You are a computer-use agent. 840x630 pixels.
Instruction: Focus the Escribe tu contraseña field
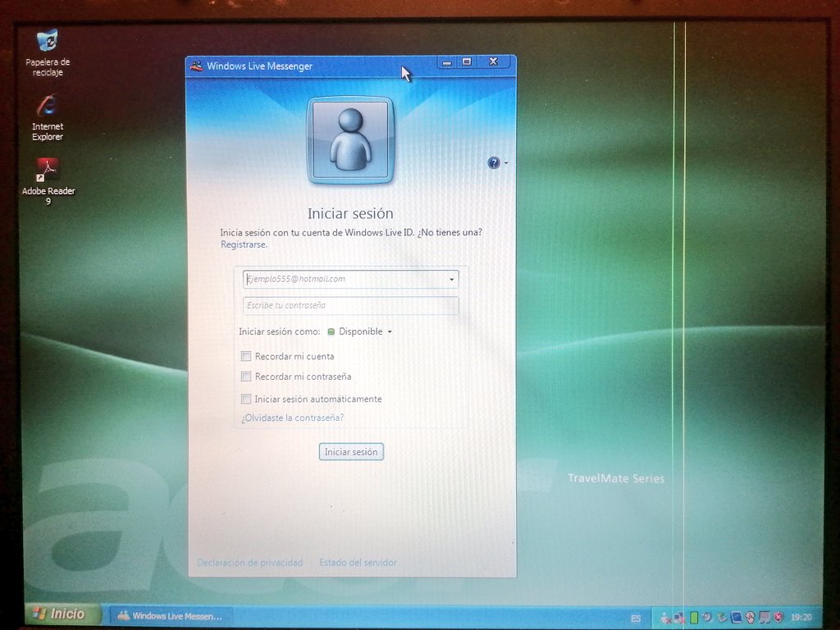click(x=350, y=305)
